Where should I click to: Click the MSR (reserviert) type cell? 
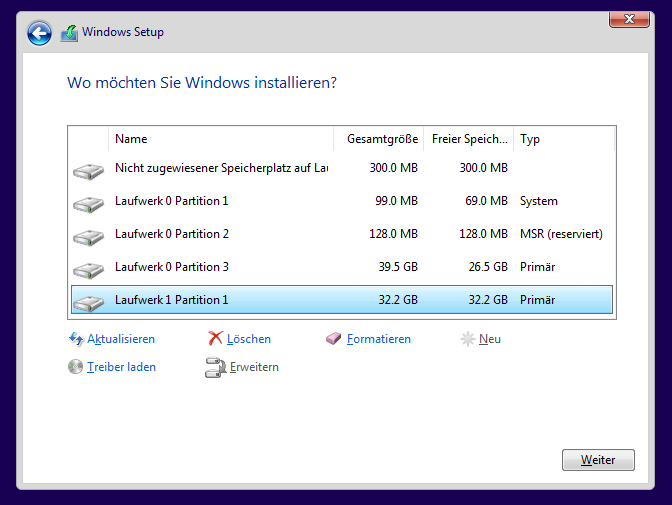(x=561, y=234)
